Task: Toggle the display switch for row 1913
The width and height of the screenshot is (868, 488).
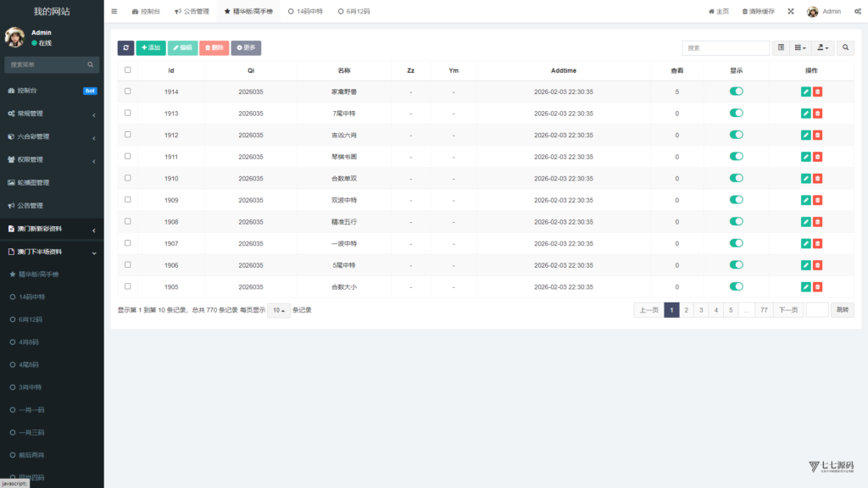Action: point(737,113)
